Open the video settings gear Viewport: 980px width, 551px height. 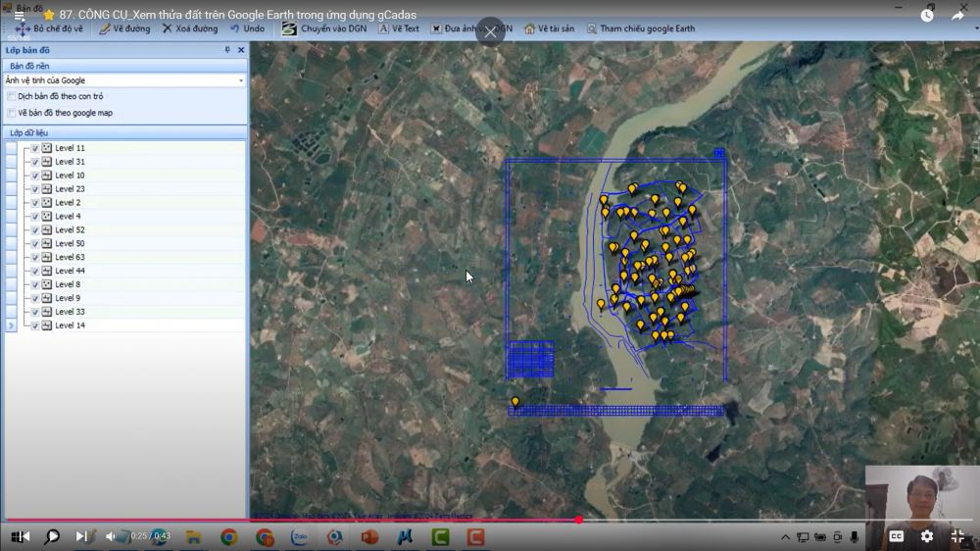coord(927,536)
